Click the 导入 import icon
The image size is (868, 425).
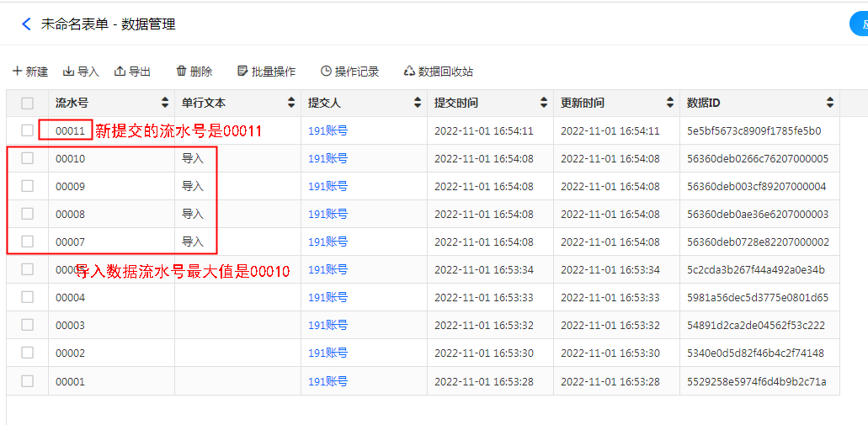tap(69, 72)
